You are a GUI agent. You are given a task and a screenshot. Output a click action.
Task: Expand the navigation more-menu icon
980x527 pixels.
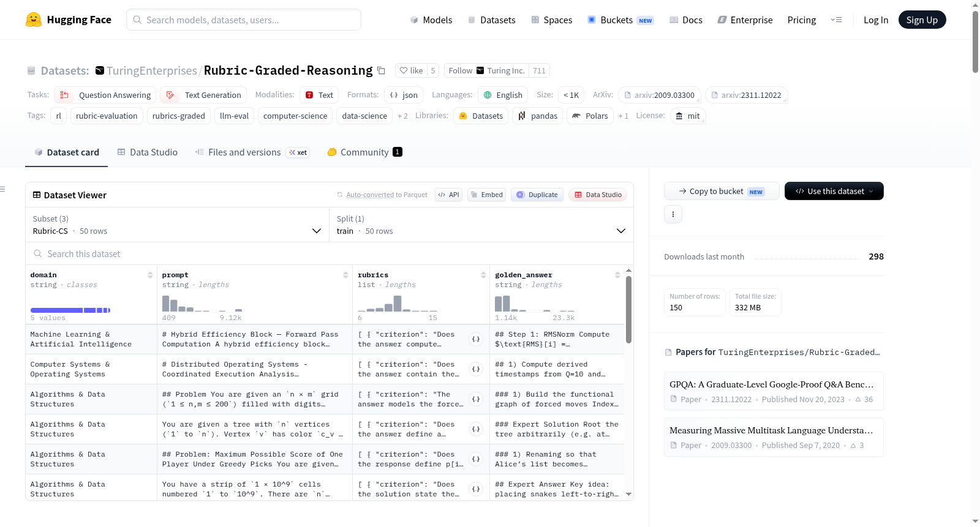[x=836, y=20]
